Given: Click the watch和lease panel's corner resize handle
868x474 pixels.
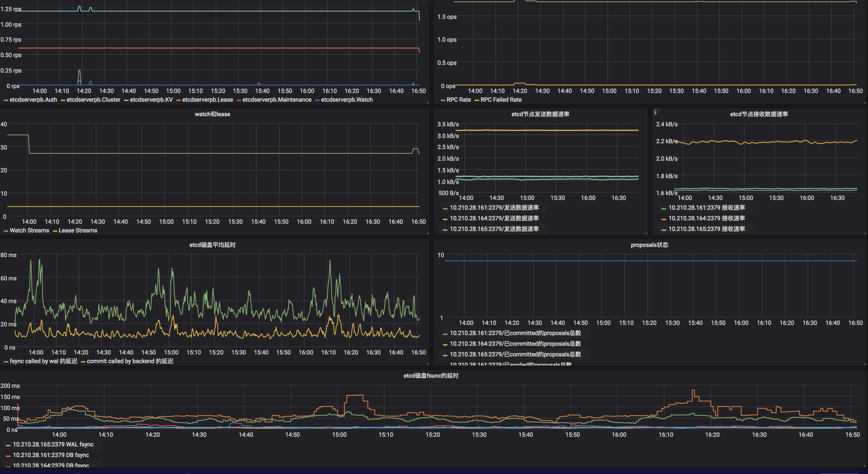Looking at the screenshot, I should 428,233.
